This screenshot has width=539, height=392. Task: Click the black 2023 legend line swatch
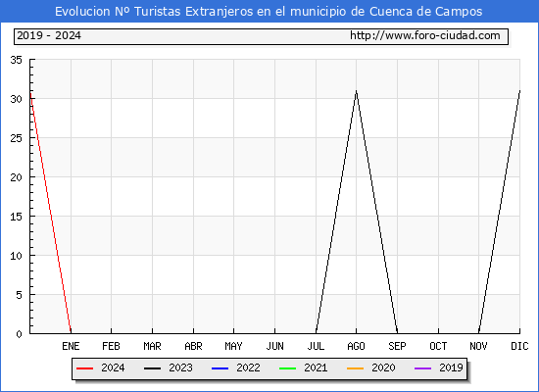(x=152, y=368)
